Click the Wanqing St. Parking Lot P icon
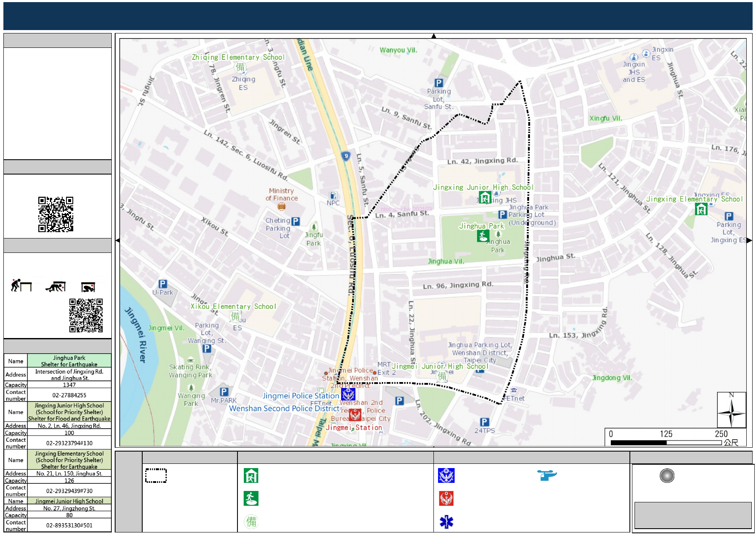Screen dimensions: 756x535 coord(207,348)
